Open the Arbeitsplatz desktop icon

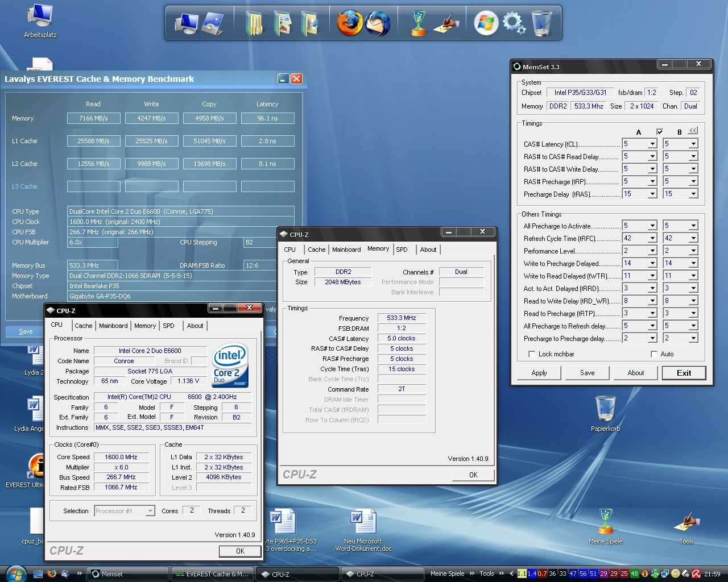(40, 20)
